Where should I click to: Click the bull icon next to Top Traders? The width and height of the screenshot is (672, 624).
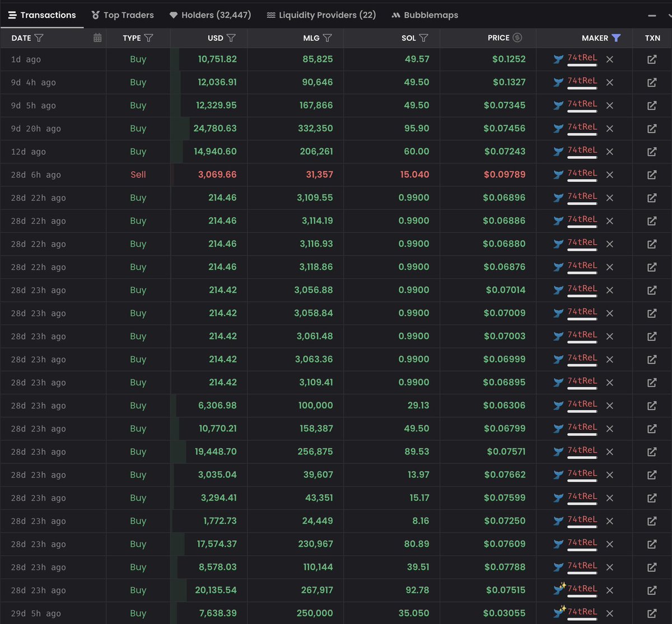click(x=95, y=15)
